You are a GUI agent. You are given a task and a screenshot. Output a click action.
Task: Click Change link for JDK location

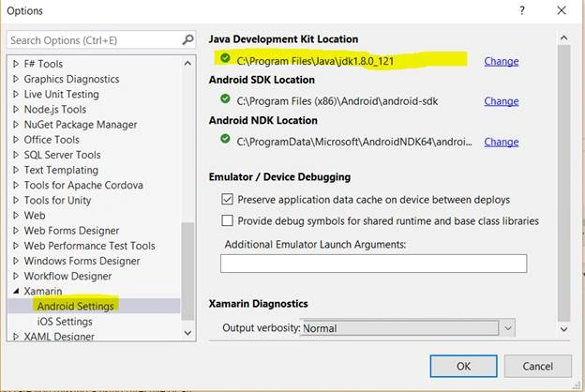[502, 61]
